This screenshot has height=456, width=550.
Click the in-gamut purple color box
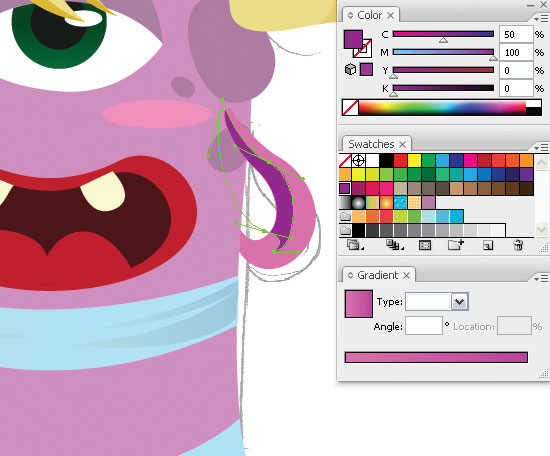pos(366,69)
